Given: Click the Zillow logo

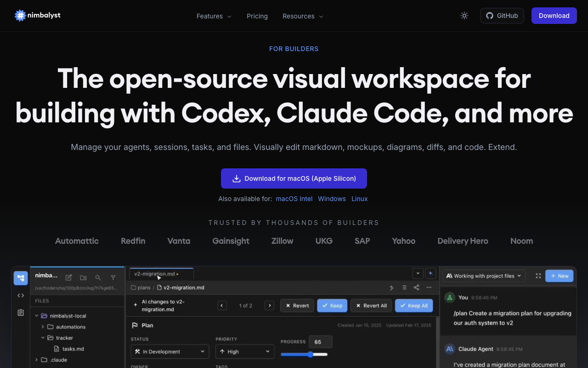Looking at the screenshot, I should tap(283, 241).
